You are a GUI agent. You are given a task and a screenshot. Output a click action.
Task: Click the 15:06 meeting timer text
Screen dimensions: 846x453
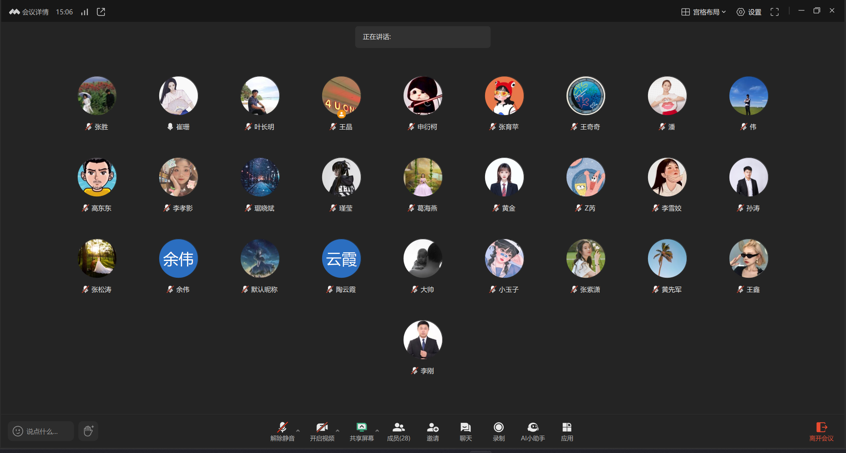tap(64, 12)
